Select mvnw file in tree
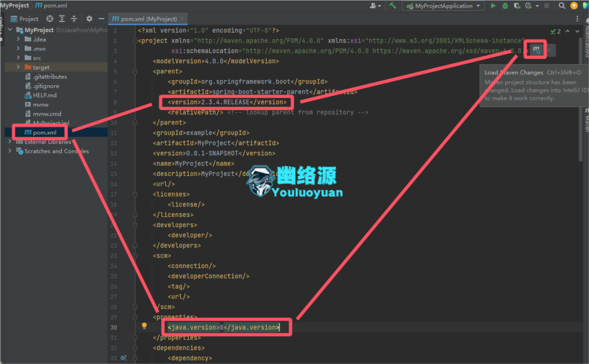The height and width of the screenshot is (364, 589). [40, 105]
